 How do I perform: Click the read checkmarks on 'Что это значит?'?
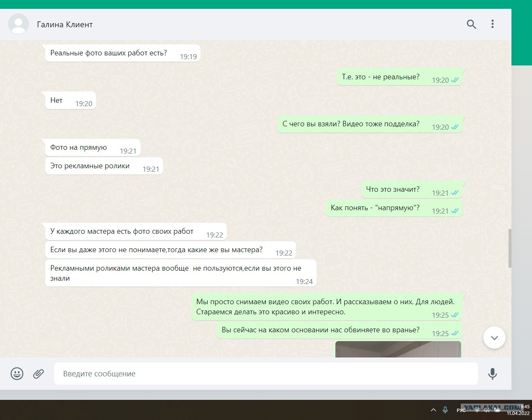455,193
